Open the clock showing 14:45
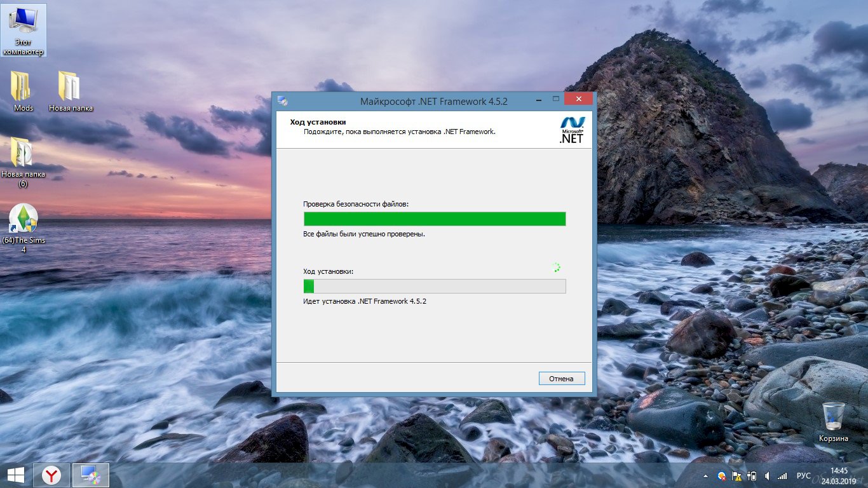 (x=839, y=475)
